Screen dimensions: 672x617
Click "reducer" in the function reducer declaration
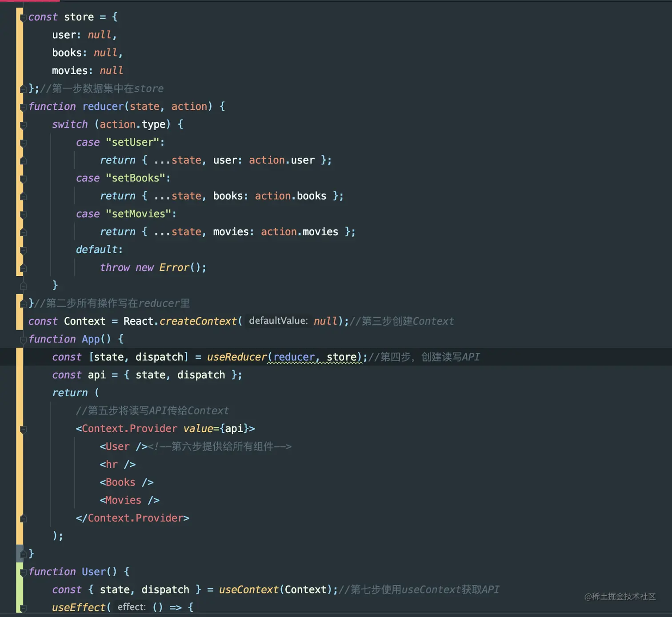[103, 107]
